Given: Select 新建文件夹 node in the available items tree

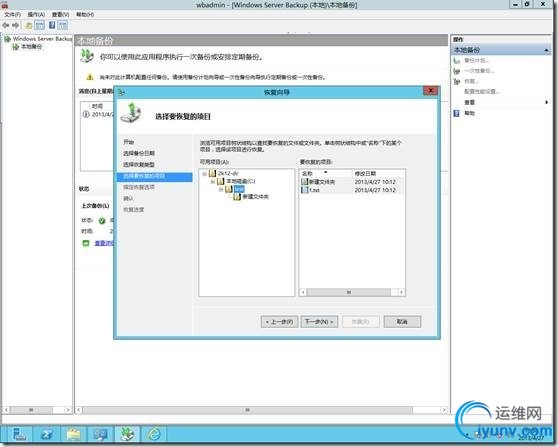Looking at the screenshot, I should 256,196.
